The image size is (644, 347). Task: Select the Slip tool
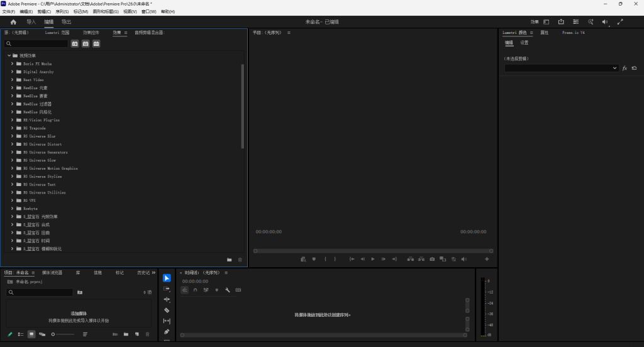pos(167,321)
